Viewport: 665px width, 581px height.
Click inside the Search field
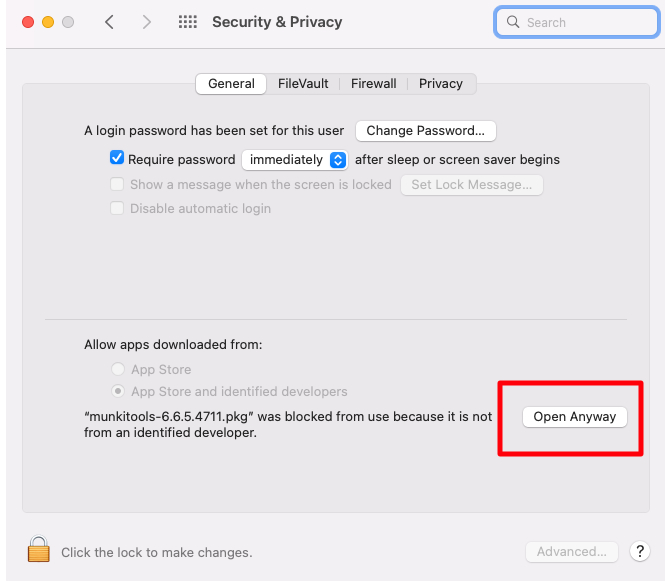pyautogui.click(x=577, y=22)
